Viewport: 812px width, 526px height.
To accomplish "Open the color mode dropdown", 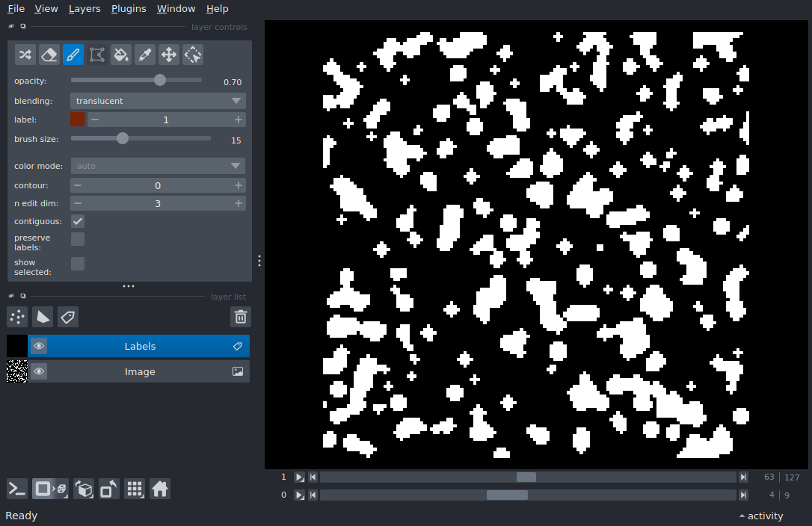I will click(x=158, y=166).
